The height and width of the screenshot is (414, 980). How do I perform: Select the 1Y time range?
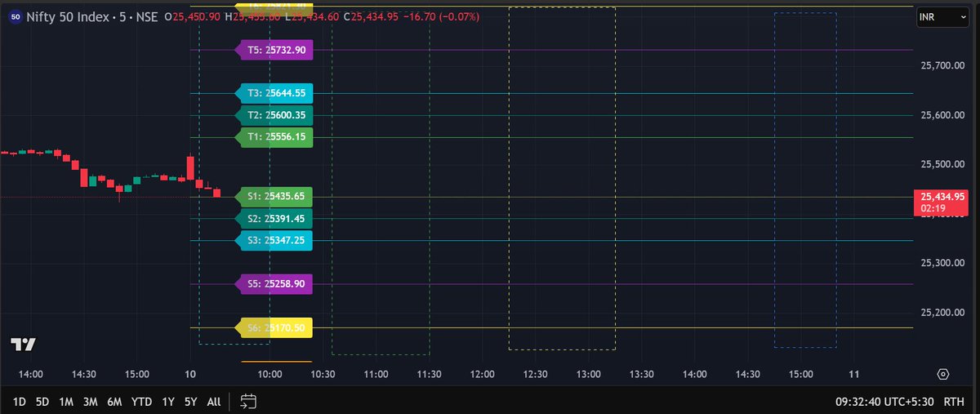click(168, 402)
